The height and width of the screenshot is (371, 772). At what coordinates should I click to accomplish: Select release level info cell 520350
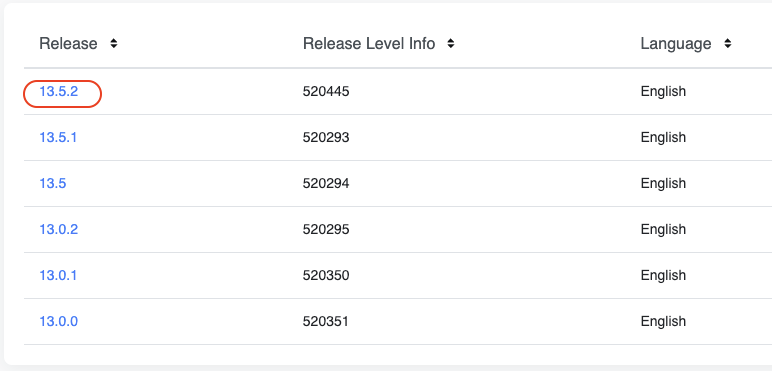tap(326, 275)
